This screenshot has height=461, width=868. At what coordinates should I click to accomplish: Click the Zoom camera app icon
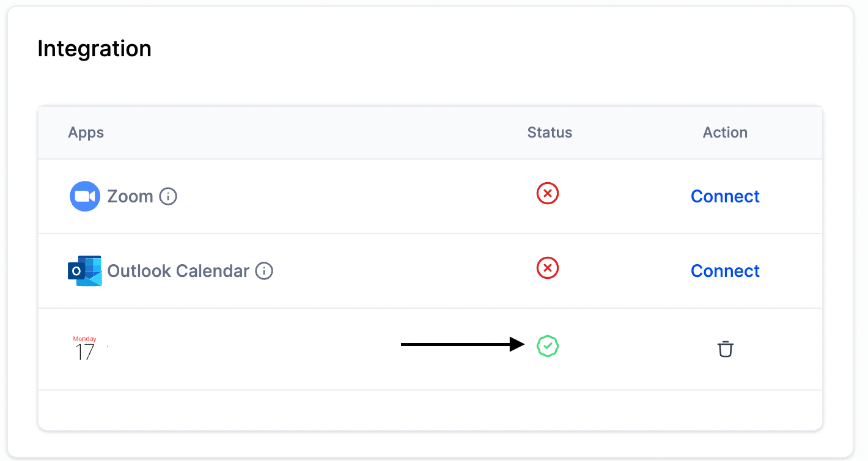85,196
